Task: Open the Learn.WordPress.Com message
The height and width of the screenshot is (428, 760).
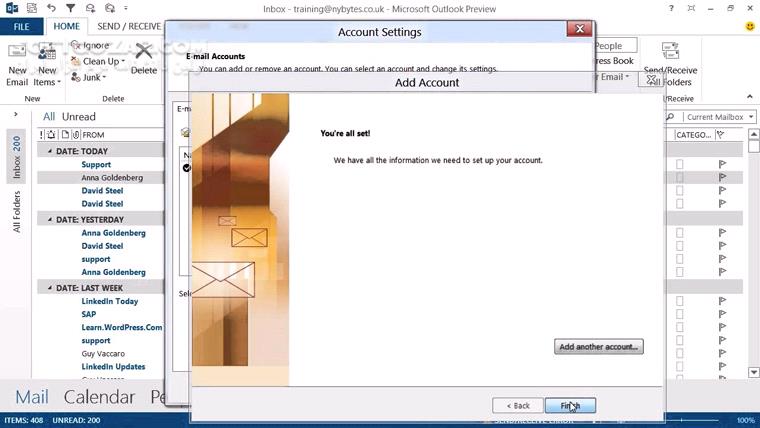Action: point(122,327)
